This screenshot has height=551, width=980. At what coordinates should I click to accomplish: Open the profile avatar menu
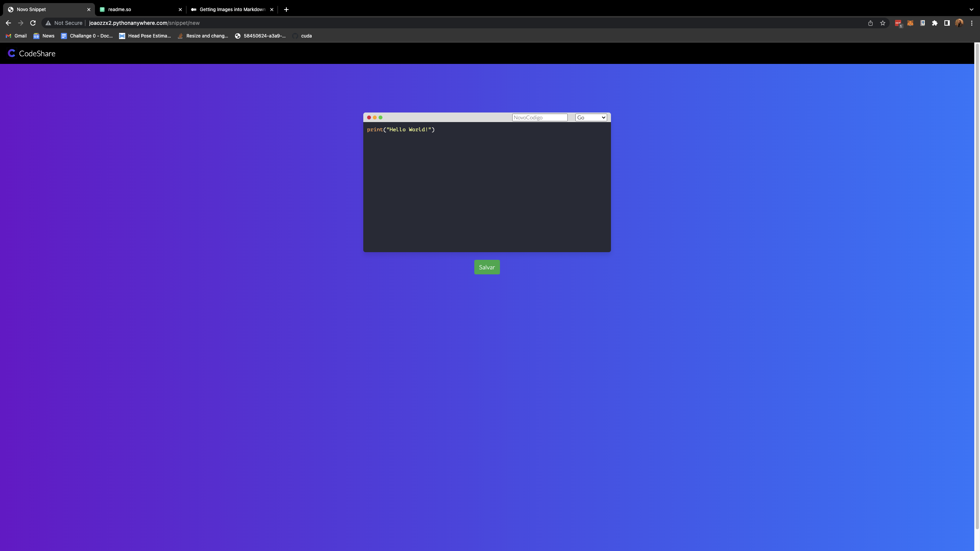coord(959,23)
